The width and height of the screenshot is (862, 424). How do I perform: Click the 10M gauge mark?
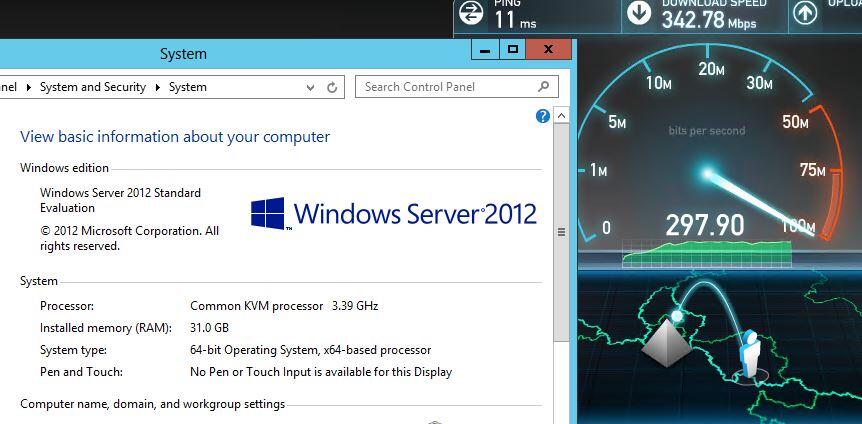pos(659,84)
